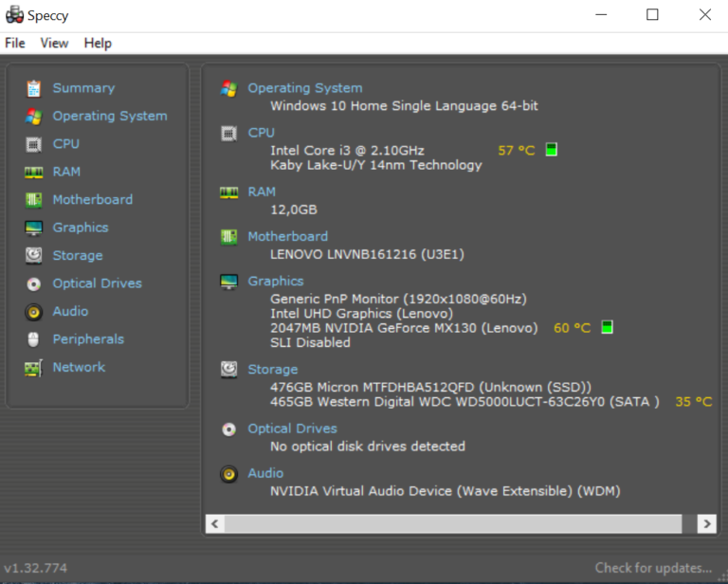Image resolution: width=728 pixels, height=584 pixels.
Task: Click the Network card icon in the sidebar
Action: point(33,368)
